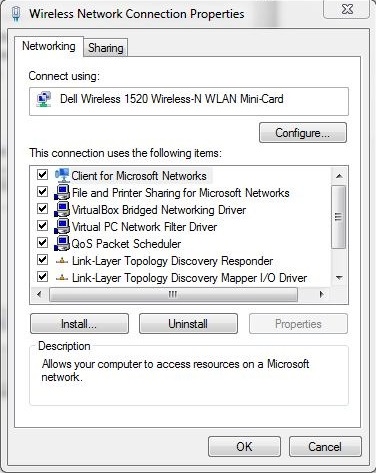Click the list's scroll down arrow
376x473 pixels.
click(x=339, y=277)
